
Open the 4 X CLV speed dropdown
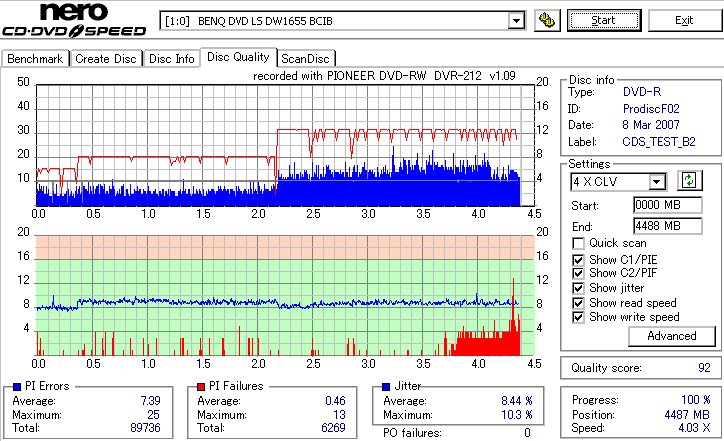[656, 182]
